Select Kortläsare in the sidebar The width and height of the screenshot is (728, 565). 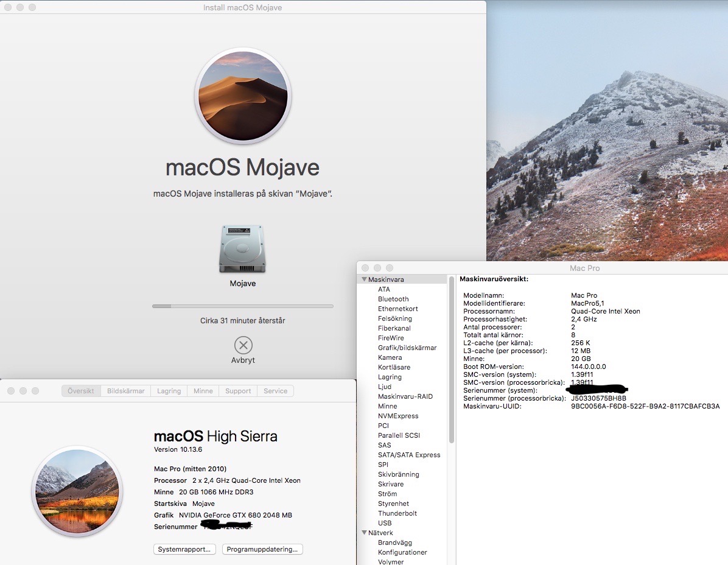(394, 367)
